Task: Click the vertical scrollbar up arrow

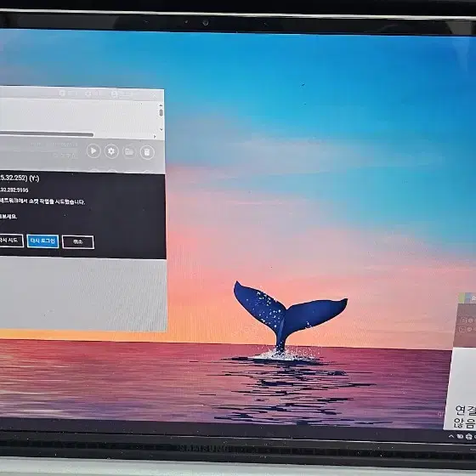Action: pos(161,105)
